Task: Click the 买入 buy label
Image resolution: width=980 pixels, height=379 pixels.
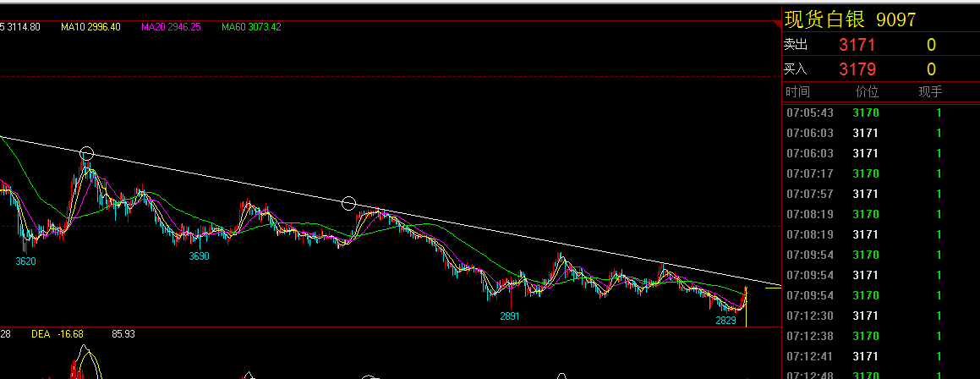Action: point(796,69)
